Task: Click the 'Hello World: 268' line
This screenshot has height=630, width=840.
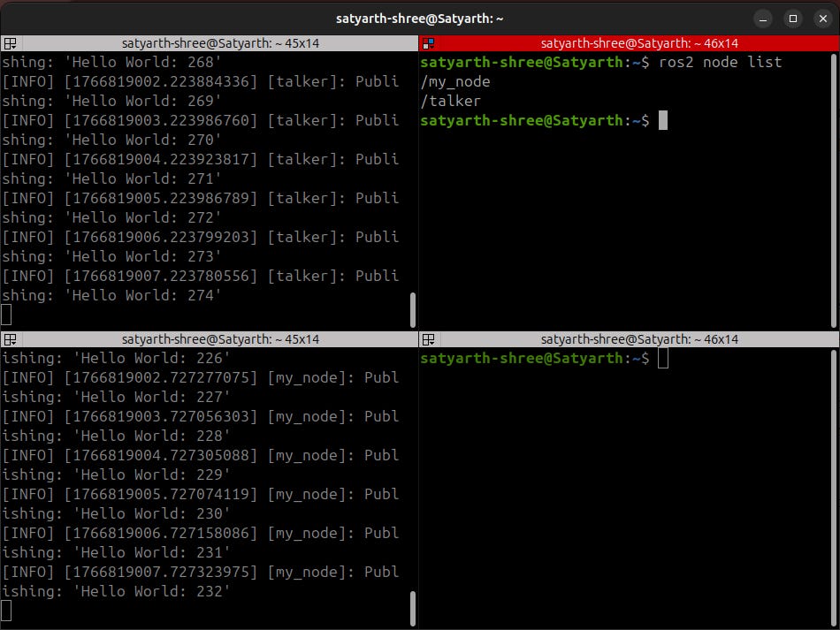Action: (x=111, y=62)
